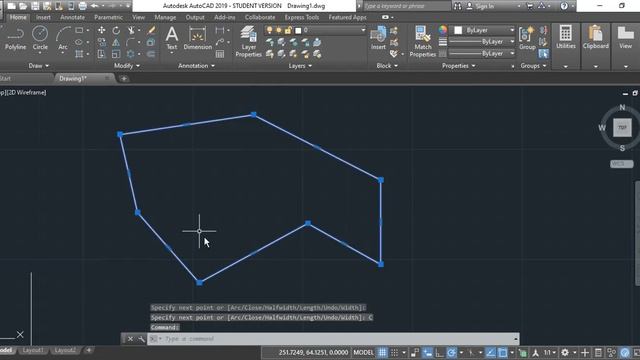This screenshot has height=360, width=640.
Task: Open the Parametric ribbon tab
Action: point(108,18)
